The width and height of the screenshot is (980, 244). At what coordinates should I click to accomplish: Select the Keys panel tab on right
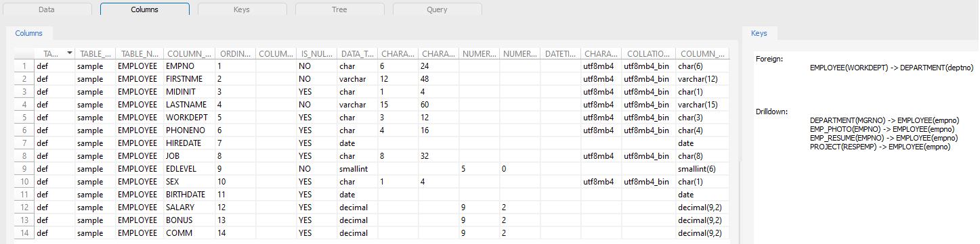tap(759, 33)
